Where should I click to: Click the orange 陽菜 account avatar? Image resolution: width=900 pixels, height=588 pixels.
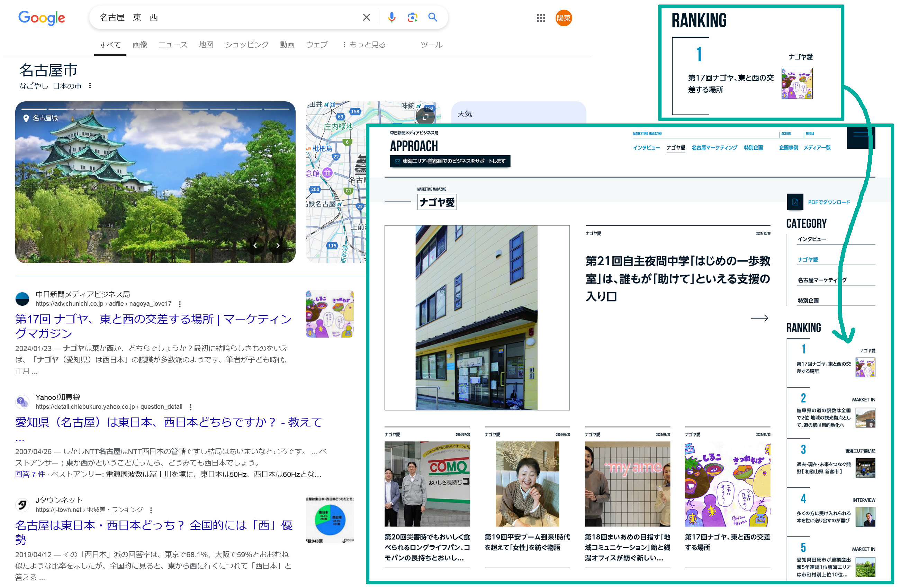tap(563, 18)
